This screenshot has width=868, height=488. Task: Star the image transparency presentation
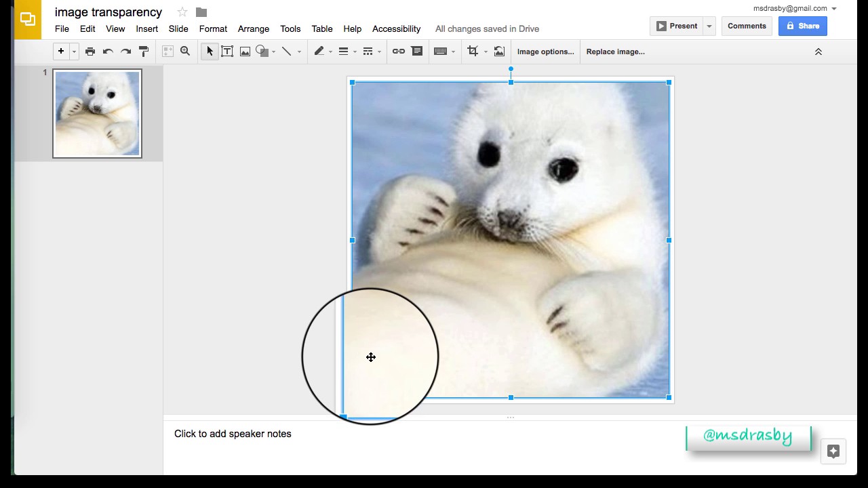[182, 12]
